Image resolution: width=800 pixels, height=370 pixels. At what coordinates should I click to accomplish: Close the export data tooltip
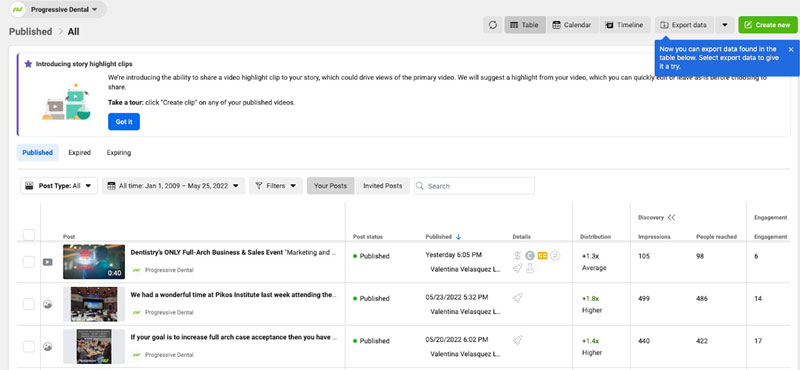791,50
